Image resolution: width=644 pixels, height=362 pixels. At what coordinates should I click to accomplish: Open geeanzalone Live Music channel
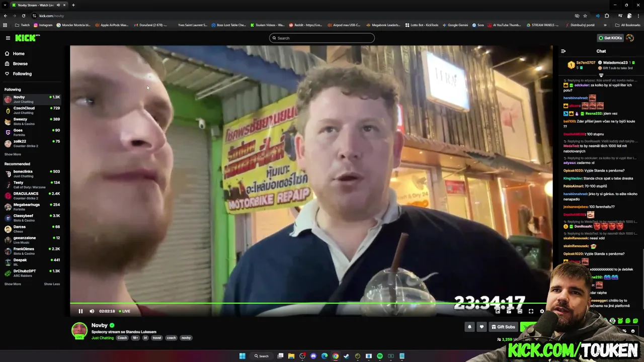(x=32, y=240)
